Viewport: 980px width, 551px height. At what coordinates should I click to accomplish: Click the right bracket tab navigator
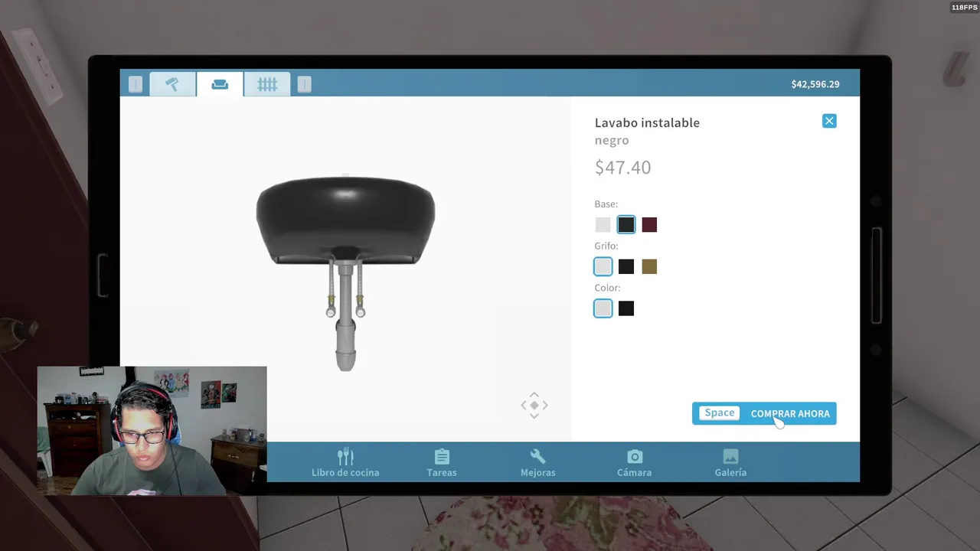tap(304, 84)
